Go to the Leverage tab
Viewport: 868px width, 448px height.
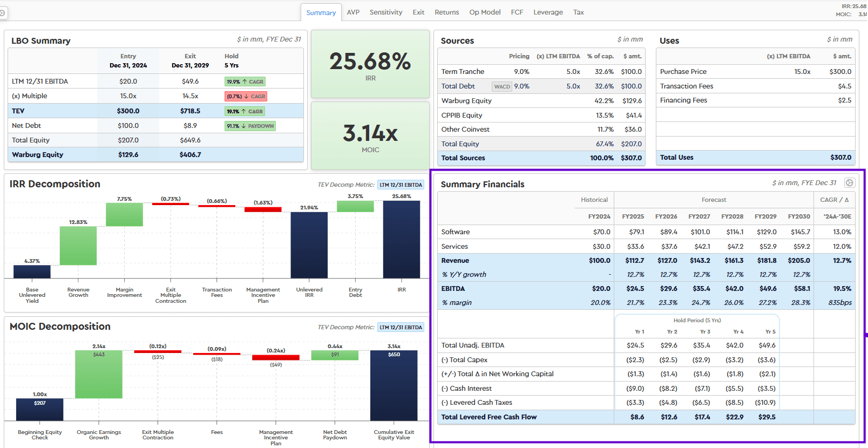click(x=547, y=12)
